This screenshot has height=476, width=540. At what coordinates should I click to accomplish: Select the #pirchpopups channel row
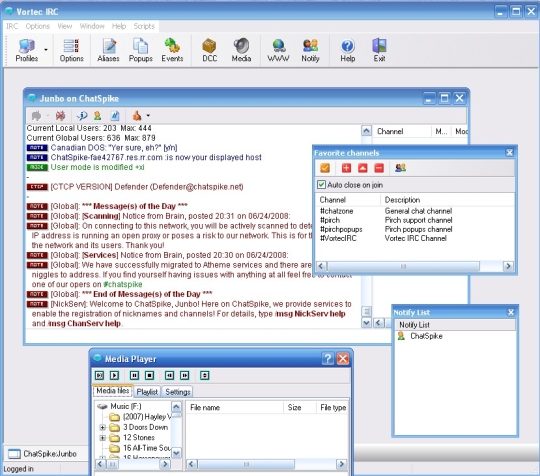pos(415,229)
